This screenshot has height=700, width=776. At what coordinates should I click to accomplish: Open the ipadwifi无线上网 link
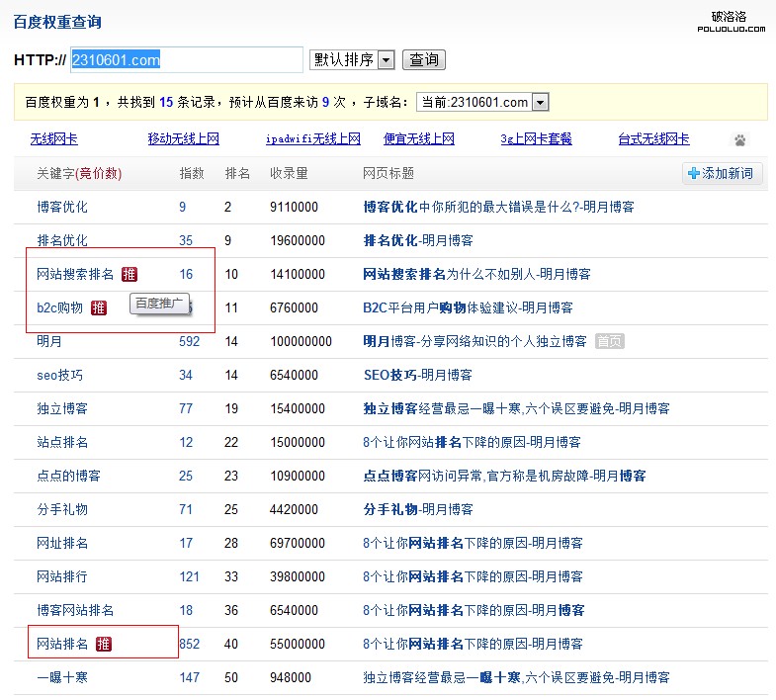[x=313, y=139]
